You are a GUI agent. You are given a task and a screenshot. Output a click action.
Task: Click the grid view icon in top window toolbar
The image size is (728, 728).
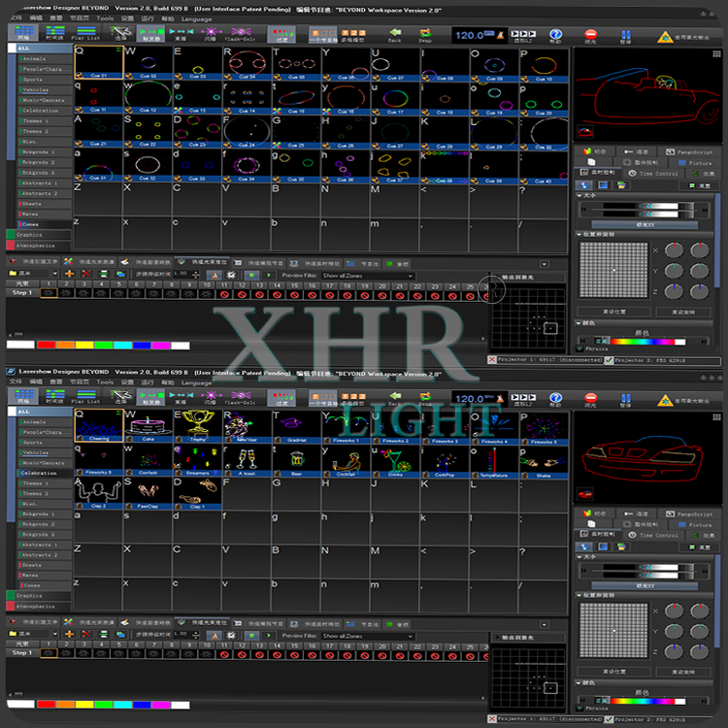[23, 33]
